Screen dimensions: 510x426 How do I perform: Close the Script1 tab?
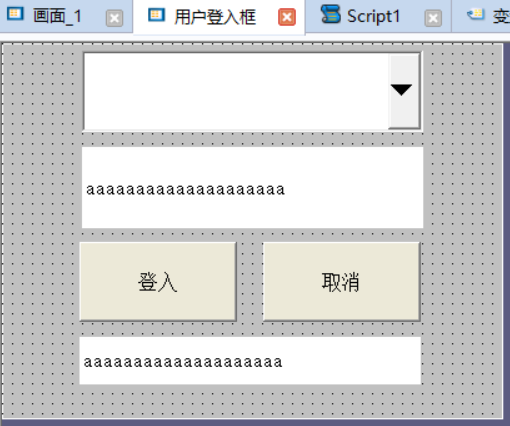point(433,18)
